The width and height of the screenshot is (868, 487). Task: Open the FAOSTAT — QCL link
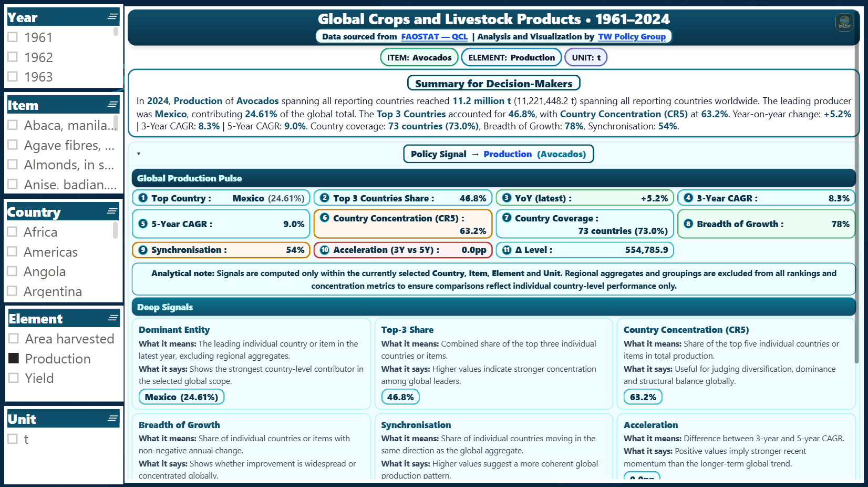coord(434,36)
